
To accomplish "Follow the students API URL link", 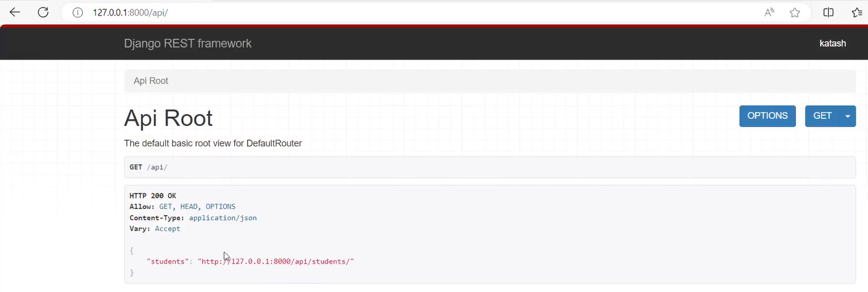I will (276, 261).
